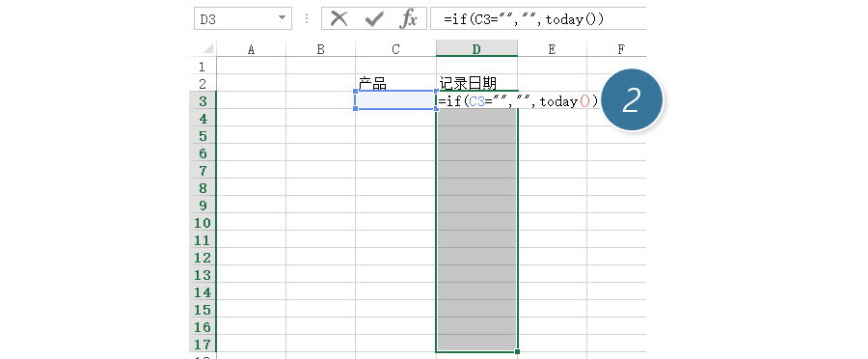Select column A header
This screenshot has height=359, width=868.
(x=251, y=49)
